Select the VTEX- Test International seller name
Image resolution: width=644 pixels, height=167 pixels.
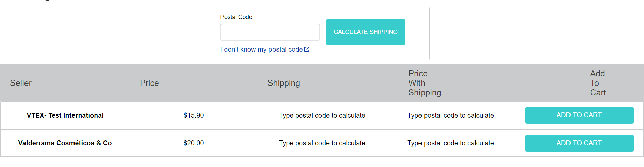(65, 115)
